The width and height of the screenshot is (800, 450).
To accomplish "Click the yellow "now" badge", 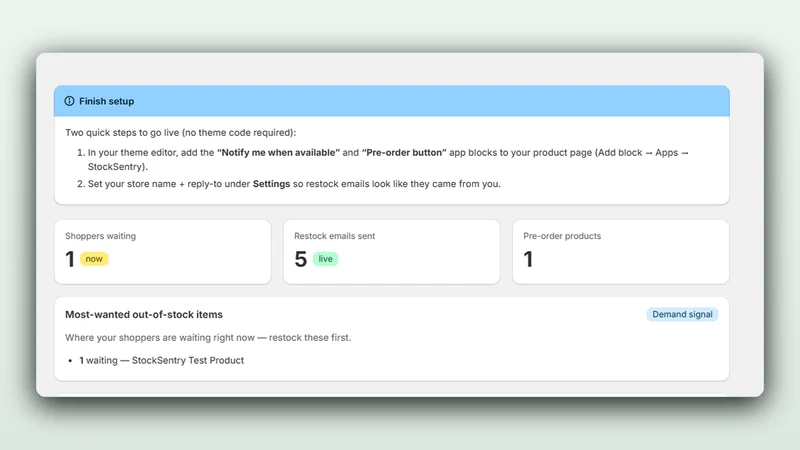I will (x=94, y=259).
